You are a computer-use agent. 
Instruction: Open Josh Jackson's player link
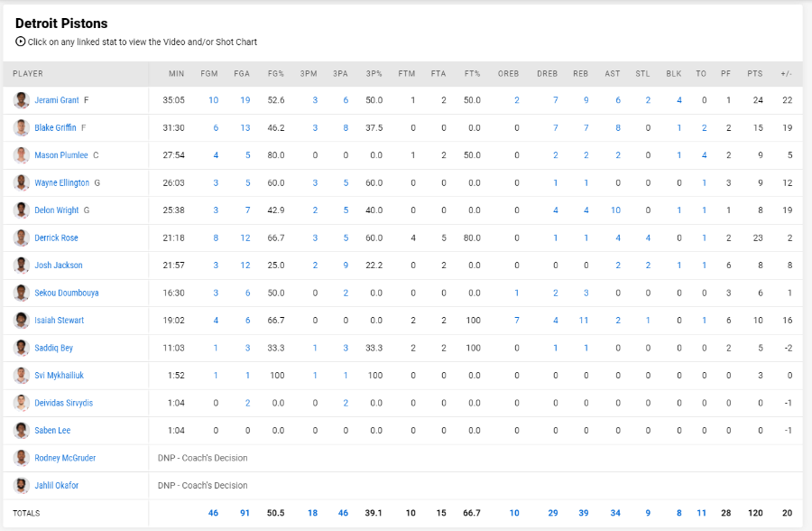[x=59, y=265]
